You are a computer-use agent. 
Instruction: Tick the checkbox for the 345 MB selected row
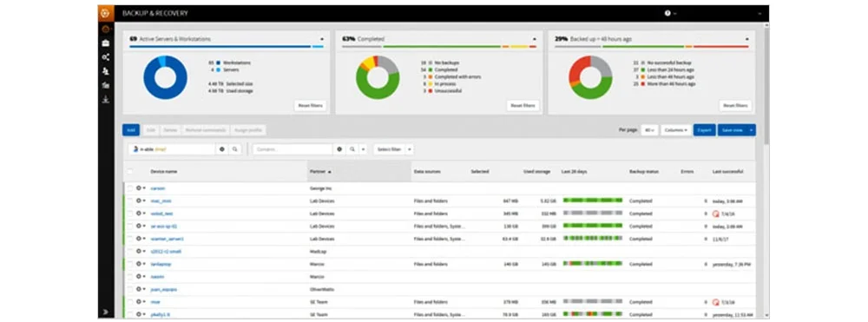(x=130, y=214)
